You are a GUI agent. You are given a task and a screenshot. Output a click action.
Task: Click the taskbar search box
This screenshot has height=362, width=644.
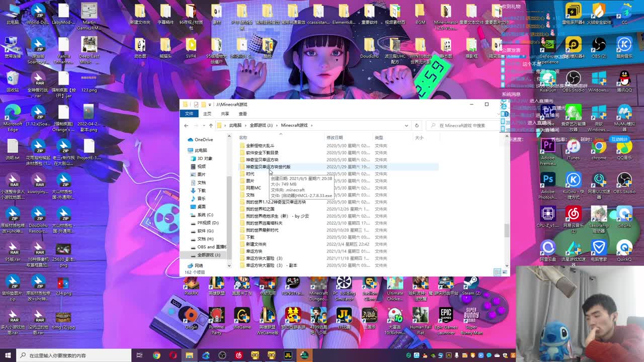click(73, 355)
